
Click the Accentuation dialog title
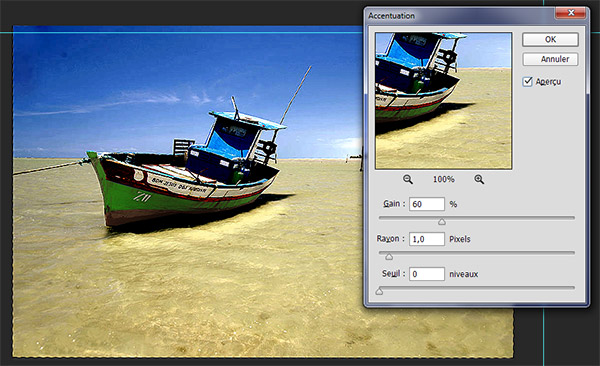pos(391,16)
